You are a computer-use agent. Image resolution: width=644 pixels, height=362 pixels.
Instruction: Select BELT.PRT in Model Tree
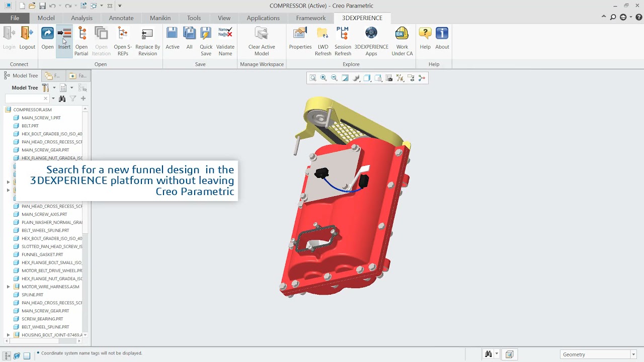point(30,126)
